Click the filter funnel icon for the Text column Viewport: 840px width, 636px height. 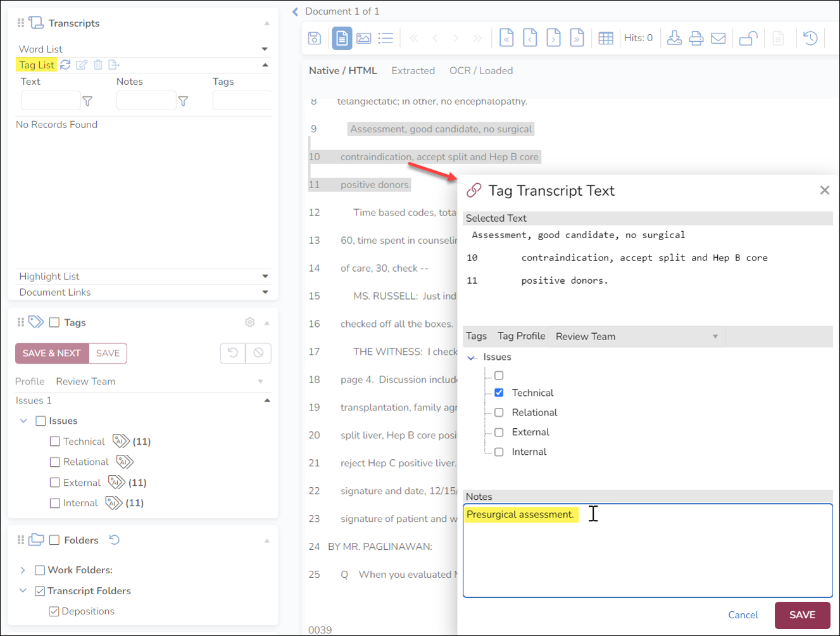click(88, 101)
